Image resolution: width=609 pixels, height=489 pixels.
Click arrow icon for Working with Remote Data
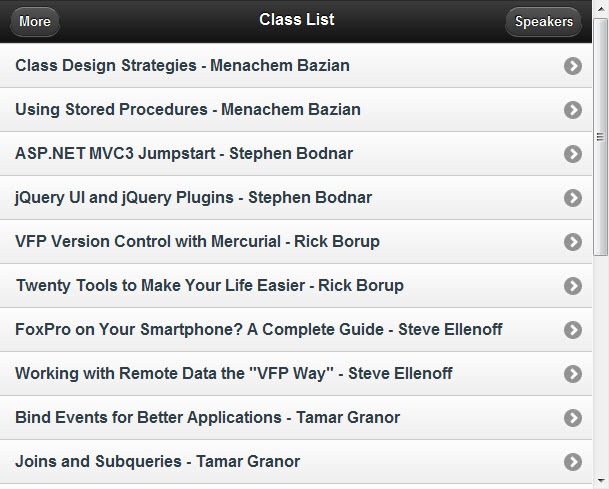[573, 374]
